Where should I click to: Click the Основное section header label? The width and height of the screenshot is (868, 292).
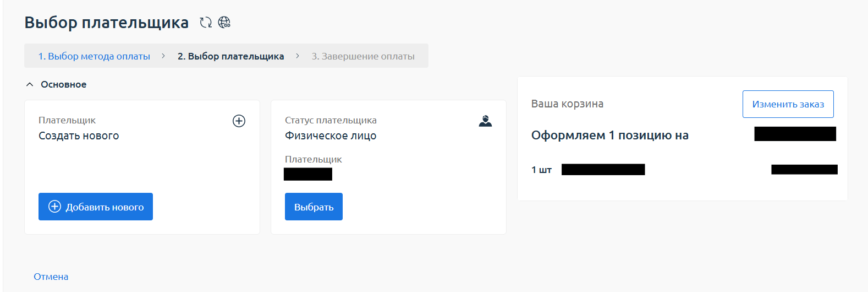point(63,85)
